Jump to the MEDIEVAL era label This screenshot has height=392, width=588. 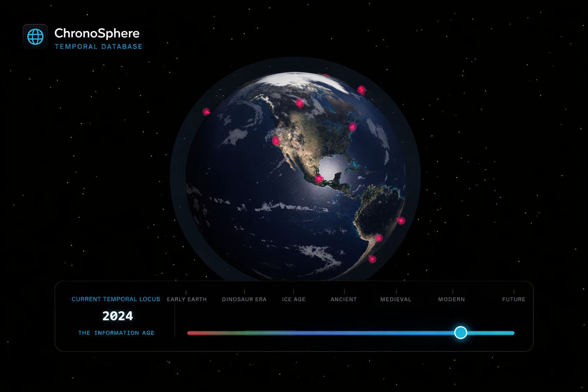point(396,299)
